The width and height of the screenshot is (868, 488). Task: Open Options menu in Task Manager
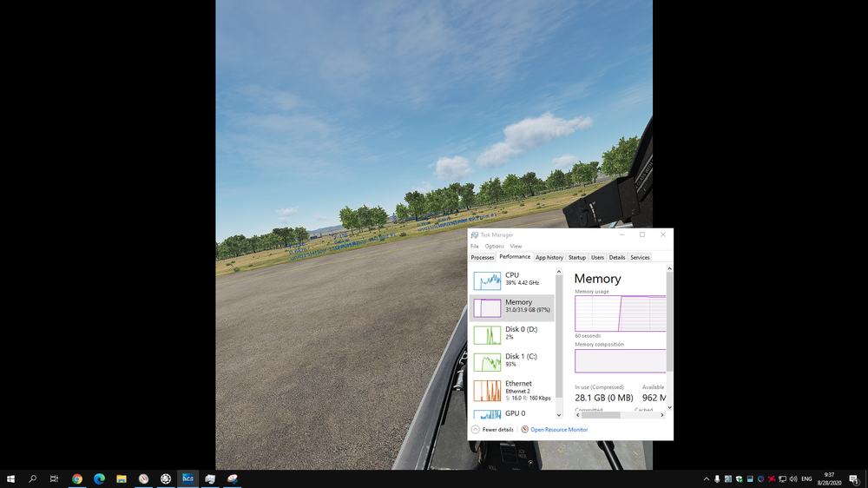(x=495, y=247)
